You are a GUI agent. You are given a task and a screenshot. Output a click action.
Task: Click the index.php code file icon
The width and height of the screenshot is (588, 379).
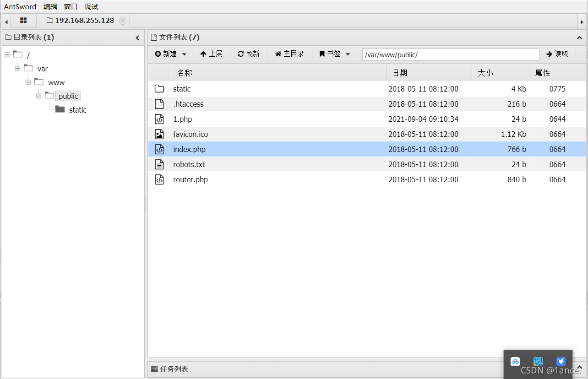pyautogui.click(x=159, y=149)
